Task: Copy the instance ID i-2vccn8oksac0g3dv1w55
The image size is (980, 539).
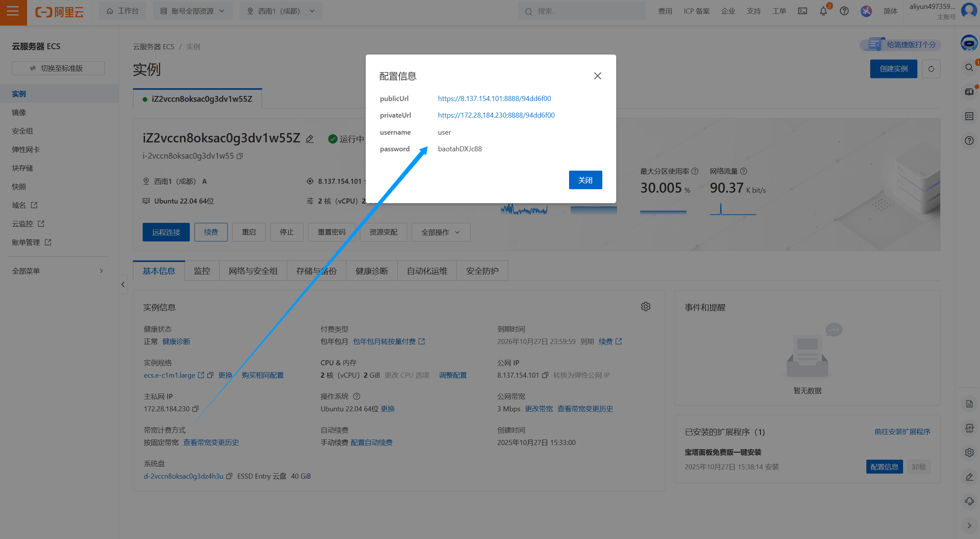Action: coord(240,156)
